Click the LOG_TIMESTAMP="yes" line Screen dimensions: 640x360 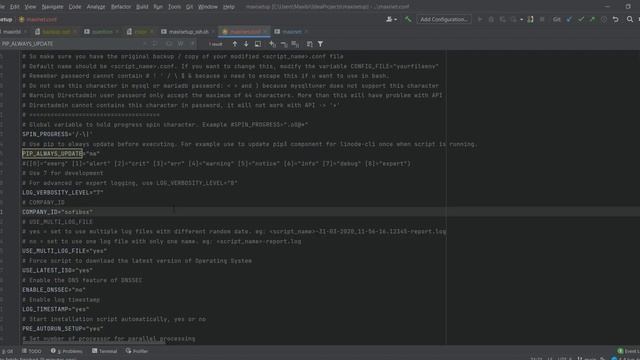[x=56, y=309]
